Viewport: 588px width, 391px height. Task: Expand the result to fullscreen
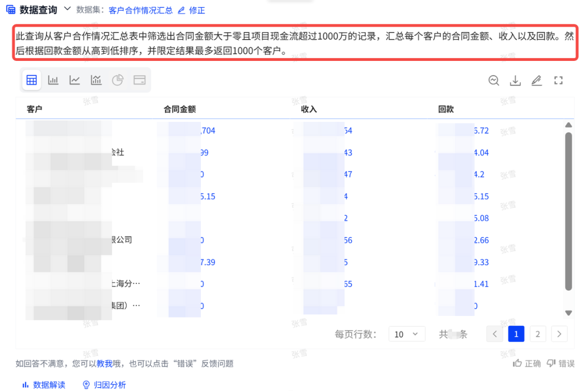tap(558, 80)
